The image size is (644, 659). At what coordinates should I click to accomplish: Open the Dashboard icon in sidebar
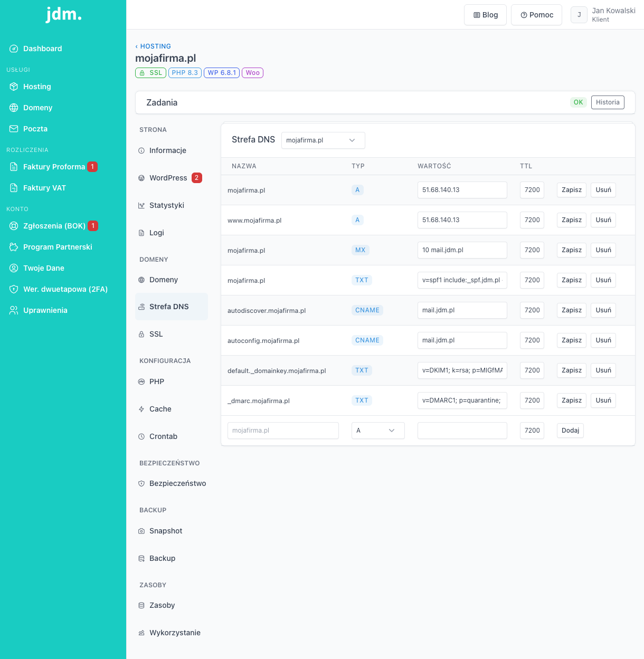click(x=14, y=49)
